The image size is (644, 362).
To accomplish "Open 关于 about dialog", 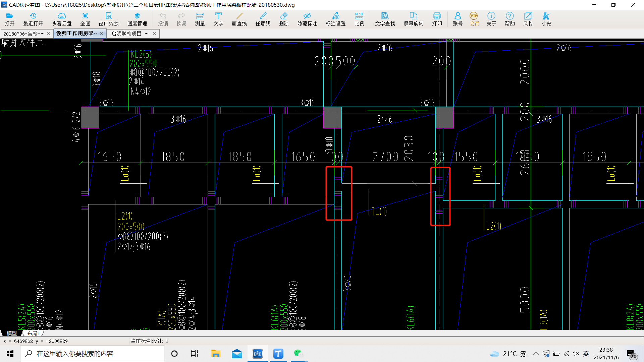I will point(491,19).
